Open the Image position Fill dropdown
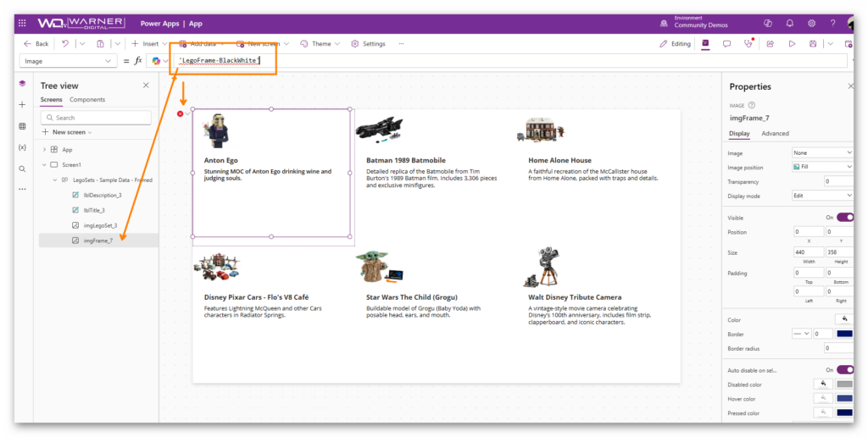868x437 pixels. click(822, 167)
